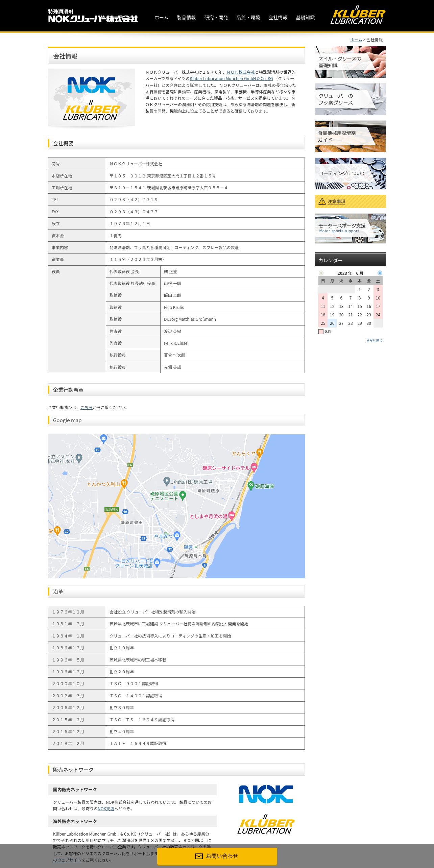Screen dimensions: 434x868
Task: Click the NOK logo in 販売ネットワーク section
Action: click(x=266, y=794)
